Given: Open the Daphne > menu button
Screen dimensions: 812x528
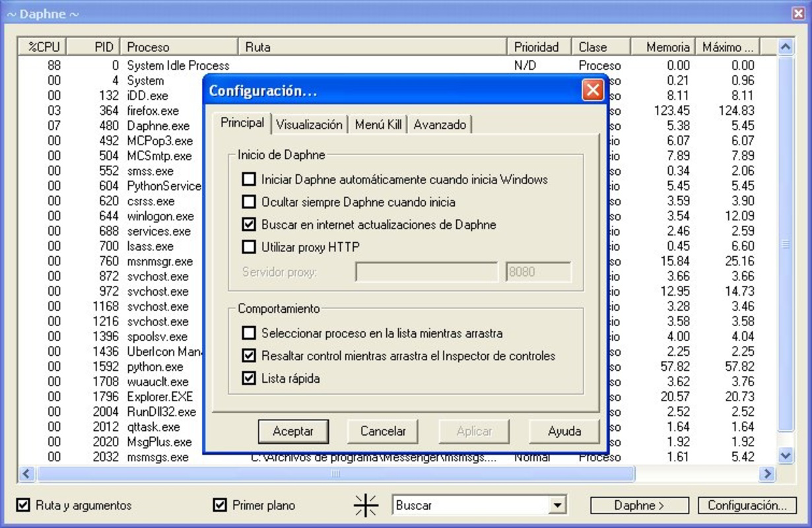Looking at the screenshot, I should pyautogui.click(x=639, y=506).
